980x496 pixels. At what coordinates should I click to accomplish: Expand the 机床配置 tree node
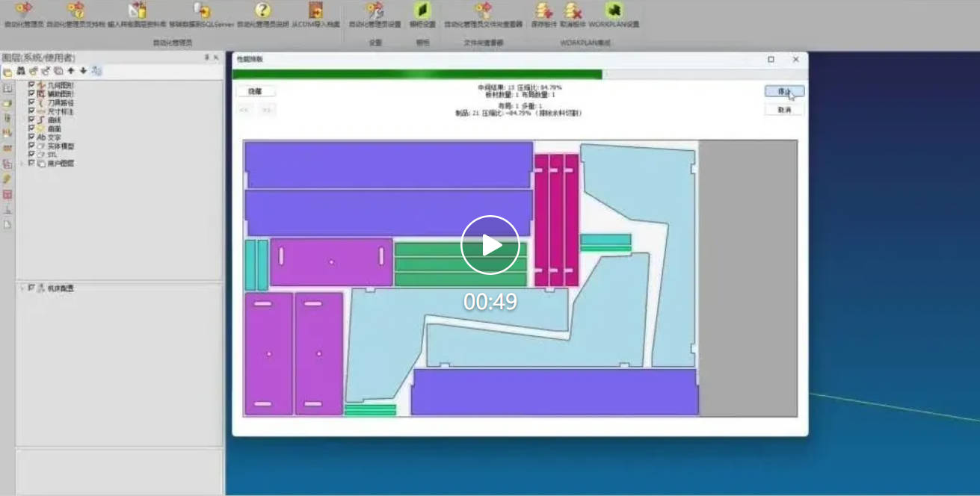tap(22, 288)
